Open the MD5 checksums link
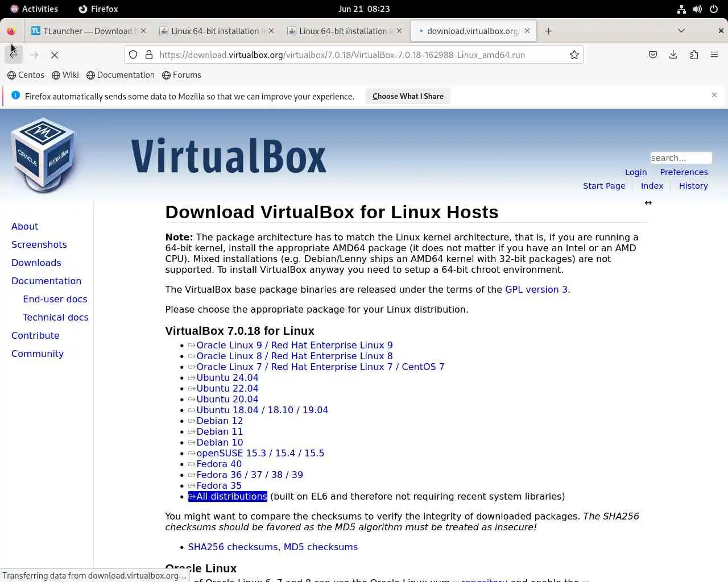 coord(321,547)
